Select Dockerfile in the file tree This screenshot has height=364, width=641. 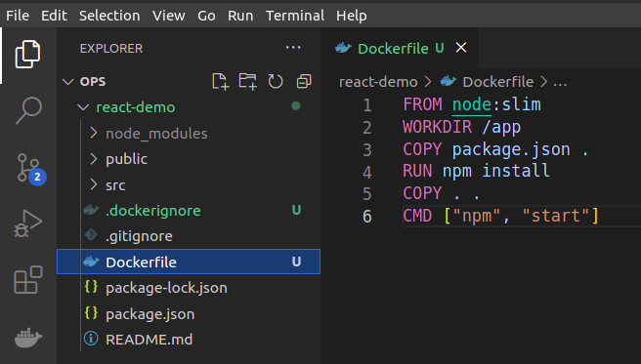click(x=189, y=262)
